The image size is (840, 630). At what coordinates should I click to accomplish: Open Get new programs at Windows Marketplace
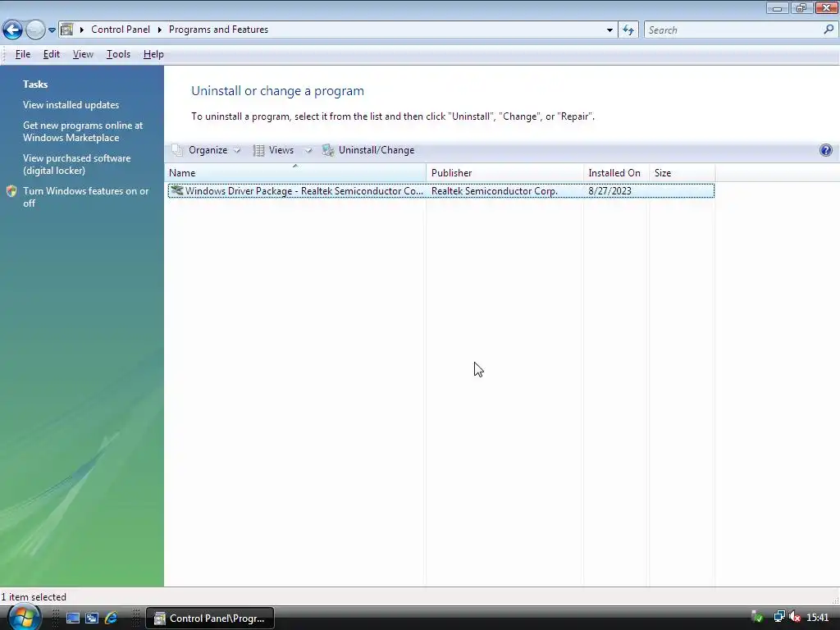click(83, 131)
